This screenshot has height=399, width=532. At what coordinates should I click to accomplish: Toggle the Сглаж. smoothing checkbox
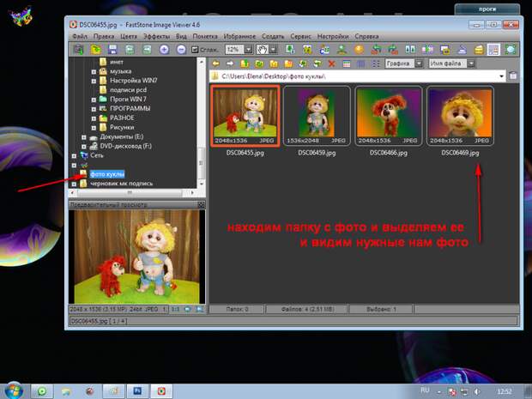pyautogui.click(x=195, y=50)
